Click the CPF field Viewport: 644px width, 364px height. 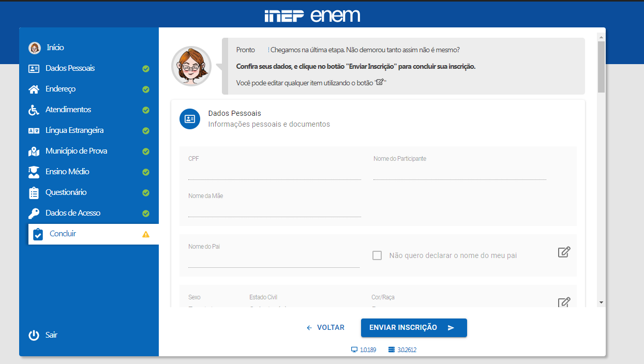click(274, 174)
